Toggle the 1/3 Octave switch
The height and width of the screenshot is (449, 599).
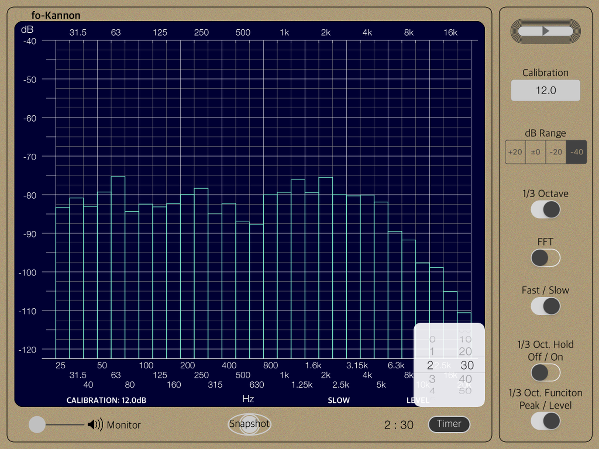tap(546, 209)
